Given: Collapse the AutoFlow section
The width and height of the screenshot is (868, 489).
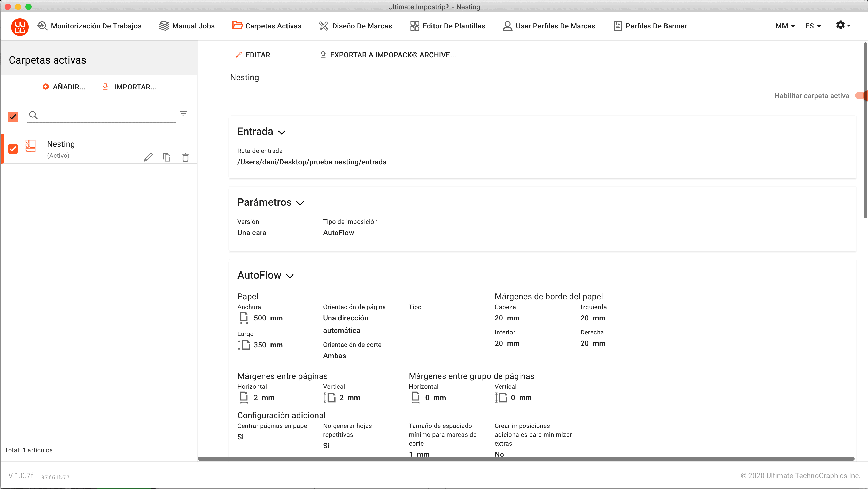Looking at the screenshot, I should click(x=290, y=276).
